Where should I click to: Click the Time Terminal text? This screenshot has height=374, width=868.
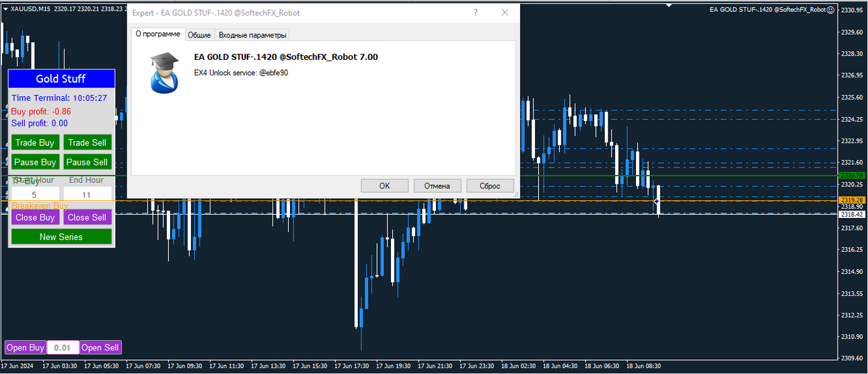59,98
